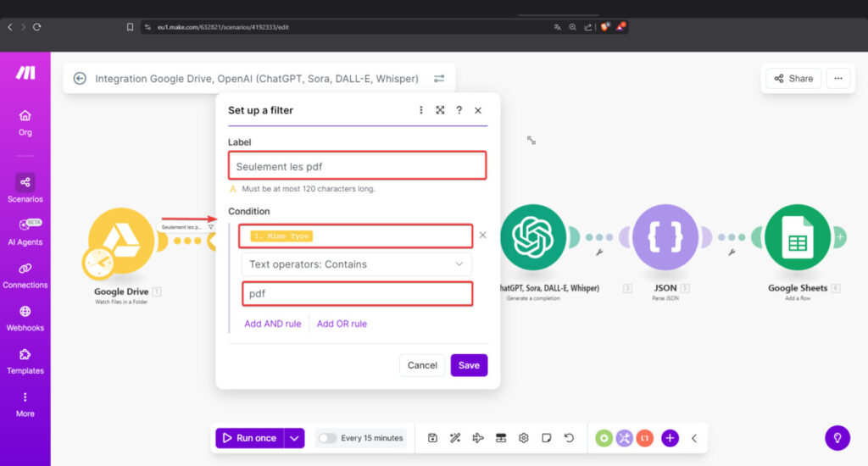Click wrench between OpenAI and JSON modules

599,252
